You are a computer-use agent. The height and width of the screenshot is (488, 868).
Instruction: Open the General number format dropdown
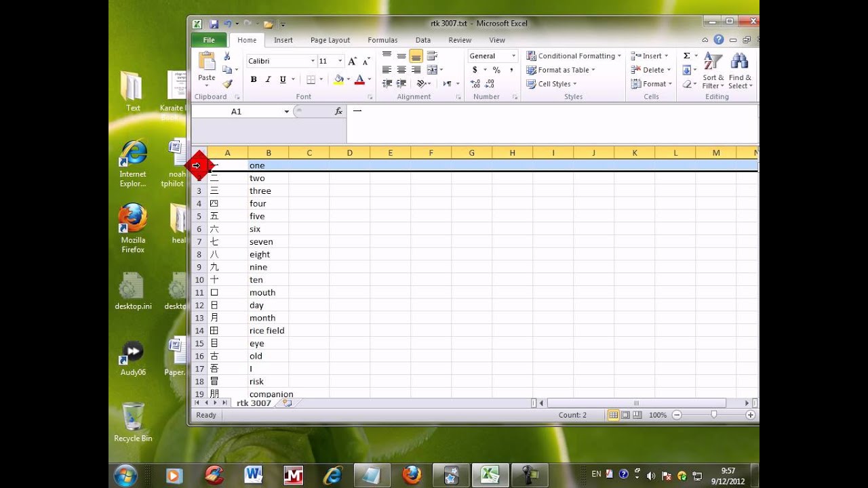(x=513, y=56)
